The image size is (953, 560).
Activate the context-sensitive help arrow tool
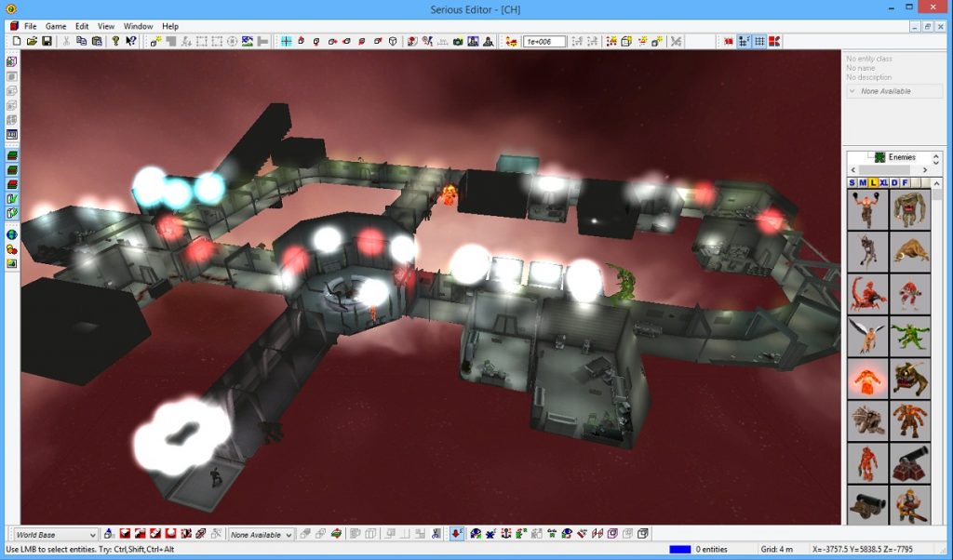(130, 41)
